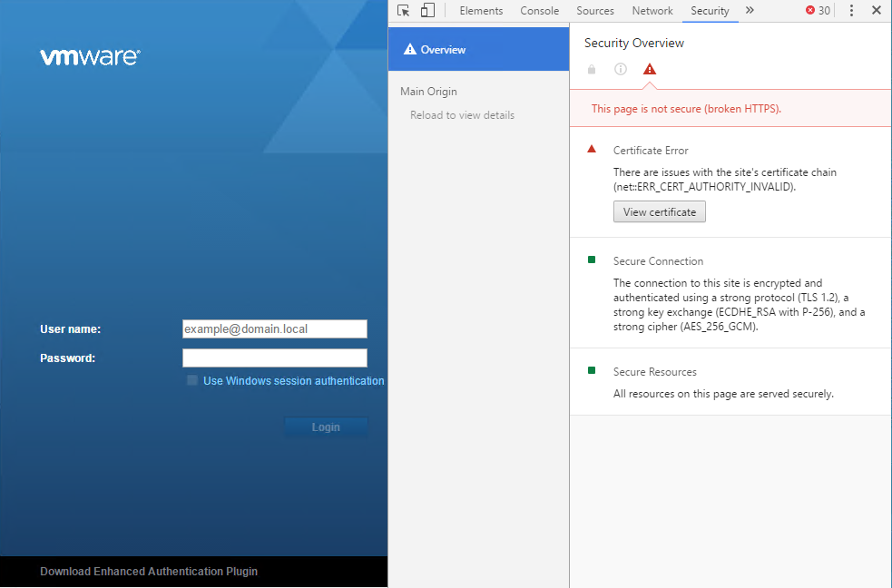Screen dimensions: 892x588
Task: Click Download Enhanced Authentication Plugin
Action: pyautogui.click(x=148, y=571)
